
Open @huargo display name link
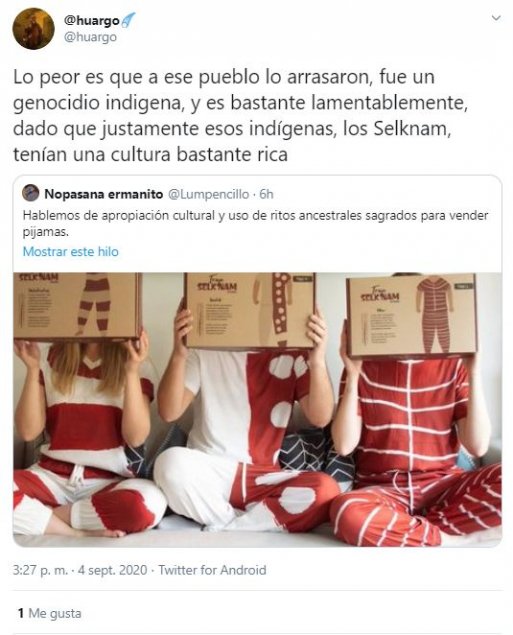[92, 20]
